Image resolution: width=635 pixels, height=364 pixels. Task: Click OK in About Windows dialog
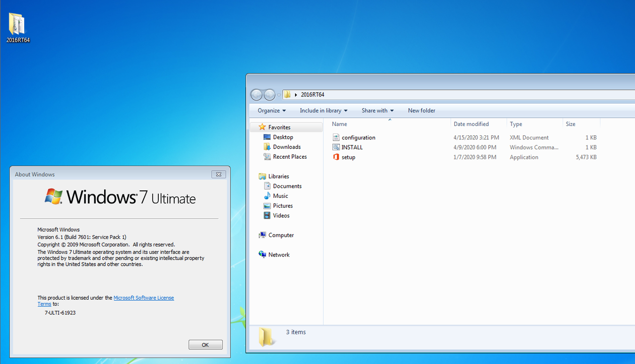pyautogui.click(x=205, y=345)
